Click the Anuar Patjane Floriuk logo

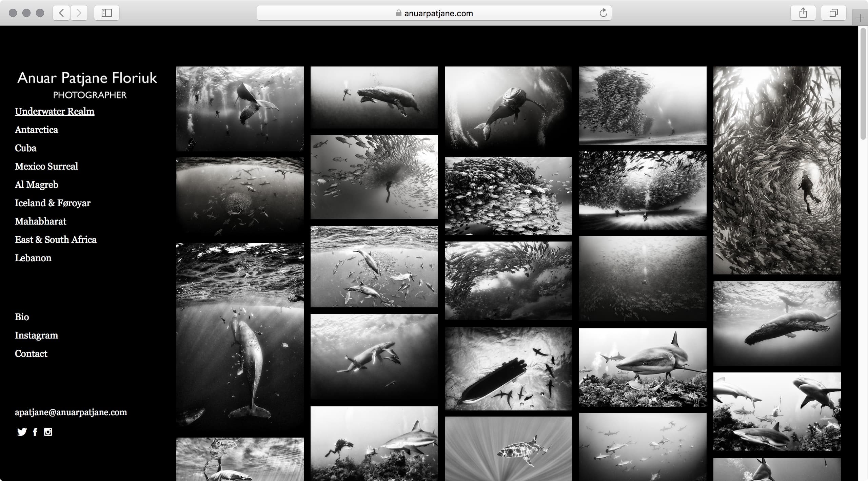[x=87, y=85]
